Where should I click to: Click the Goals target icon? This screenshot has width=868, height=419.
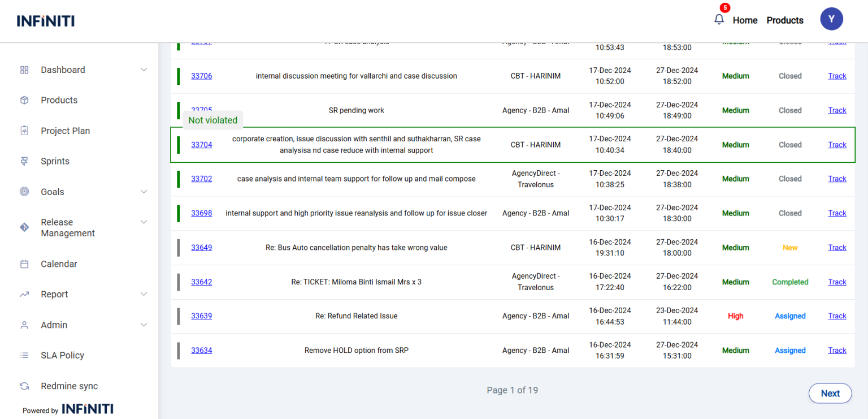click(24, 192)
